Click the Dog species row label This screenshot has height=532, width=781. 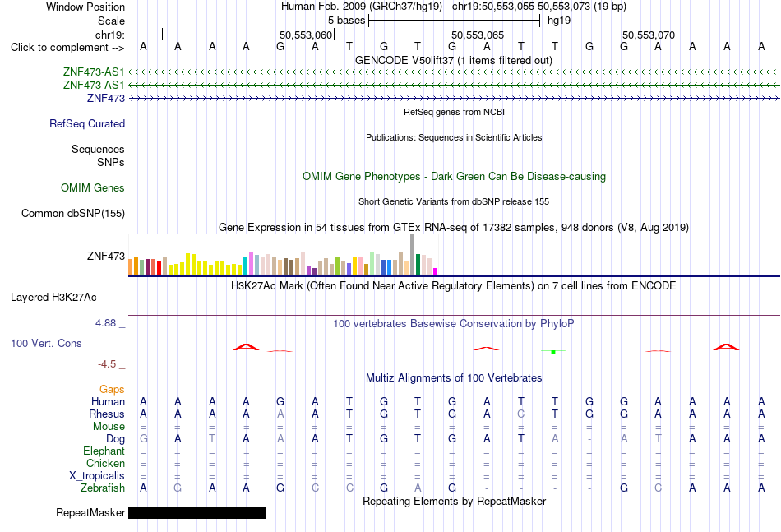116,439
